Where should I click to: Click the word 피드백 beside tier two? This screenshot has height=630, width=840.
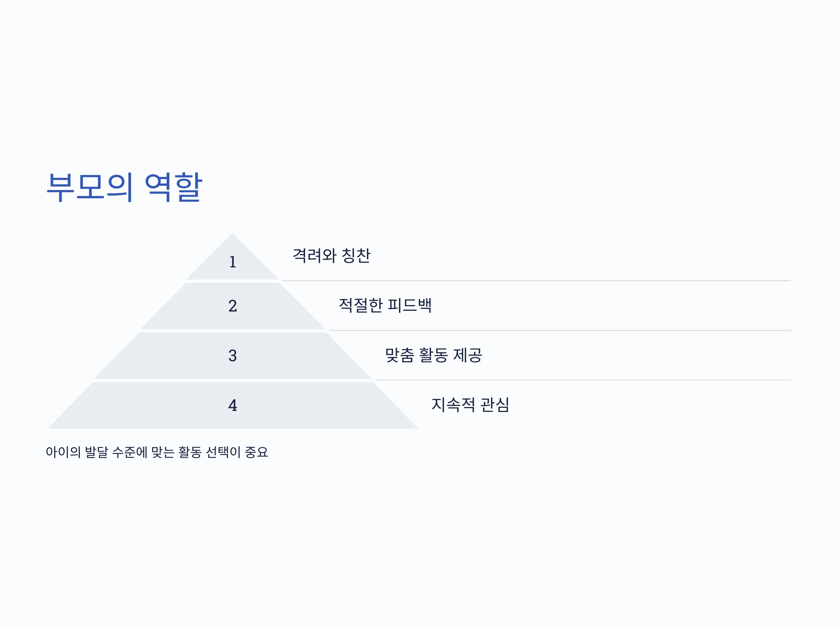[410, 305]
